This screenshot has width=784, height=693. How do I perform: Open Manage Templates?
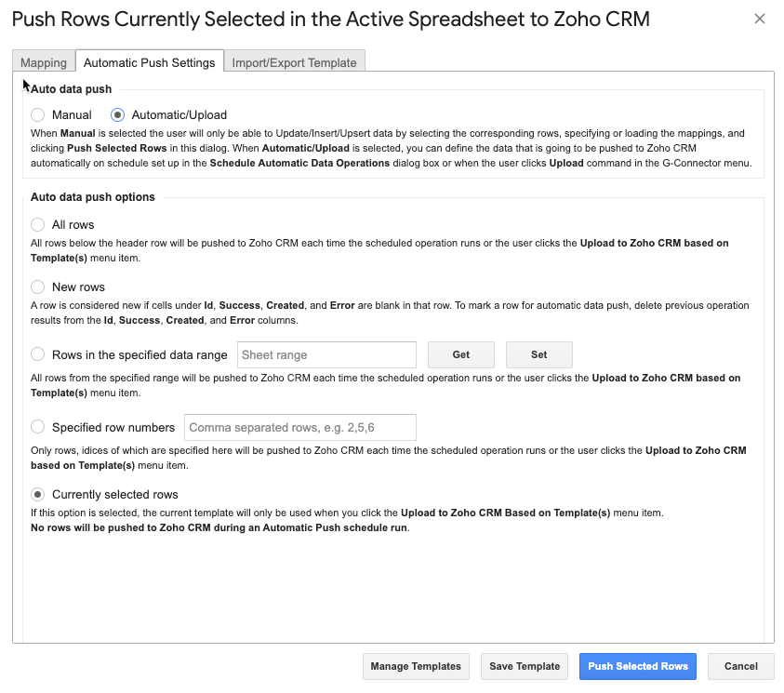[x=416, y=666]
